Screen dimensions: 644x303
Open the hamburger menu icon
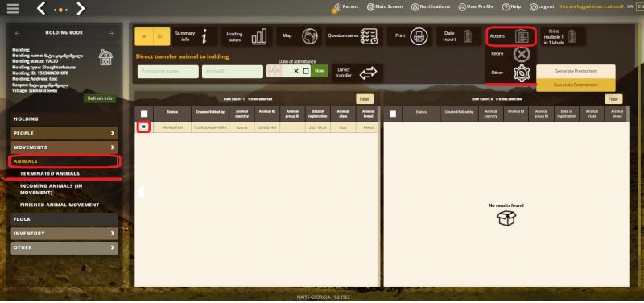tap(13, 8)
